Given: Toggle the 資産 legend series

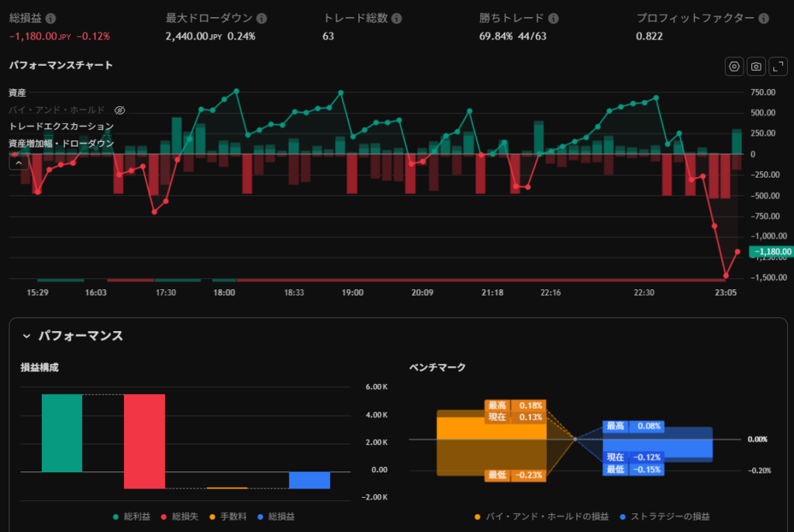Looking at the screenshot, I should tap(18, 93).
